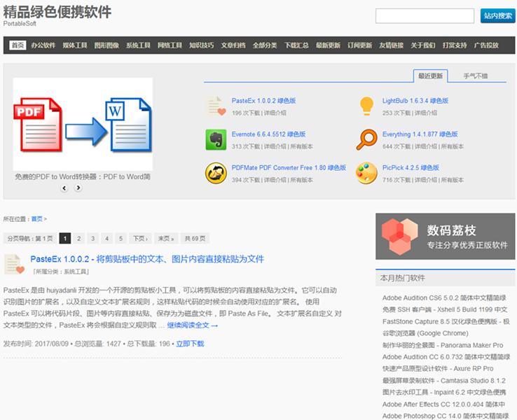517x420 pixels.
Task: Open Camtasia Studio 8.1.2 link
Action: tap(444, 381)
